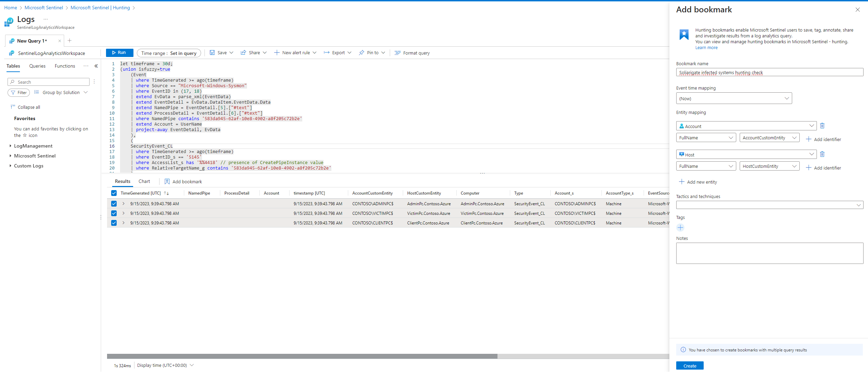Screen dimensions: 868x372
Task: Delete the Account entity mapping
Action: point(822,126)
